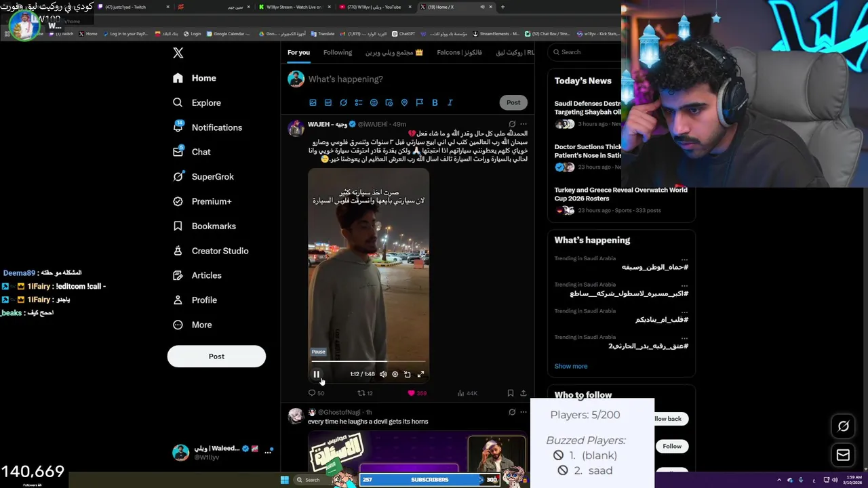Open Notifications in the sidebar
Viewport: 868px width, 488px height.
click(x=207, y=127)
